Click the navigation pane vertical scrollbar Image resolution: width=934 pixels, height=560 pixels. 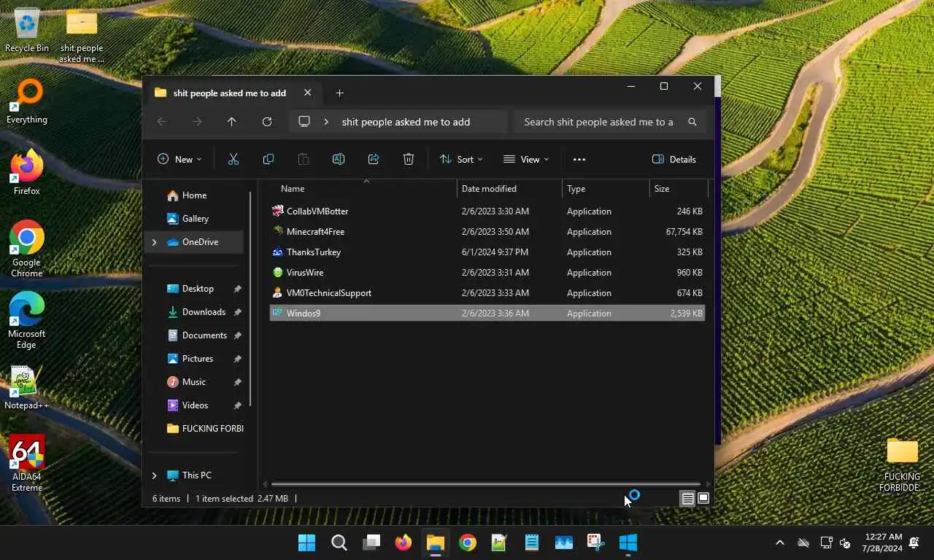pos(250,299)
